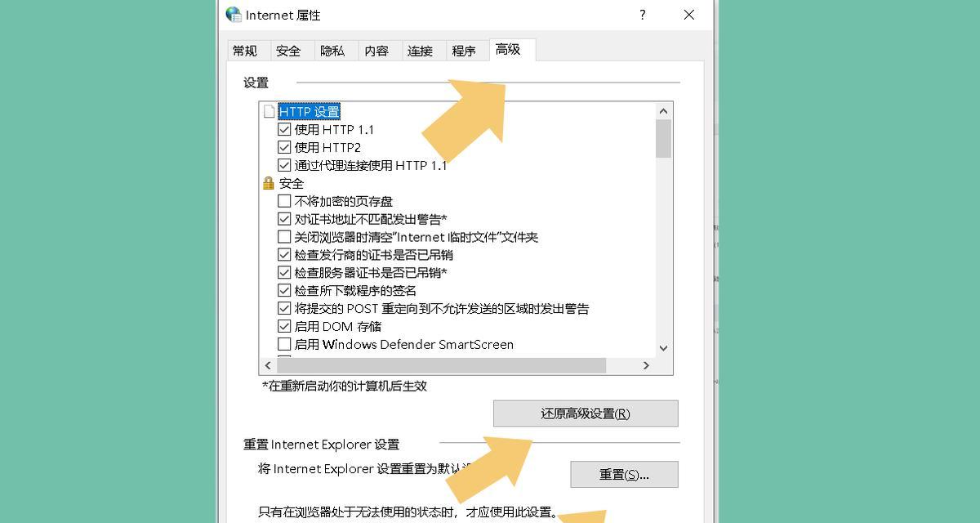Enable Windows Defender SmartScreen checkbox
This screenshot has height=523, width=980.
[284, 344]
